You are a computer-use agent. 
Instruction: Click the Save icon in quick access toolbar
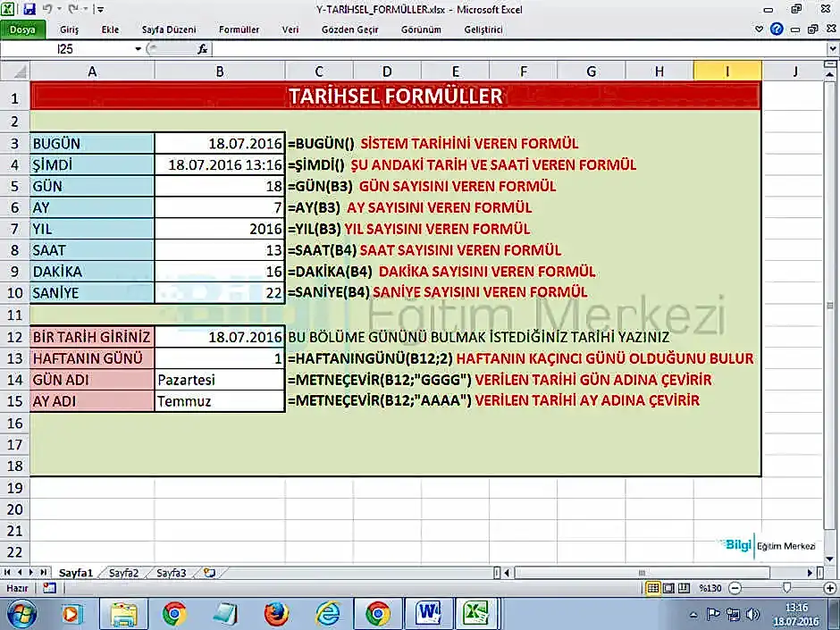pyautogui.click(x=29, y=9)
